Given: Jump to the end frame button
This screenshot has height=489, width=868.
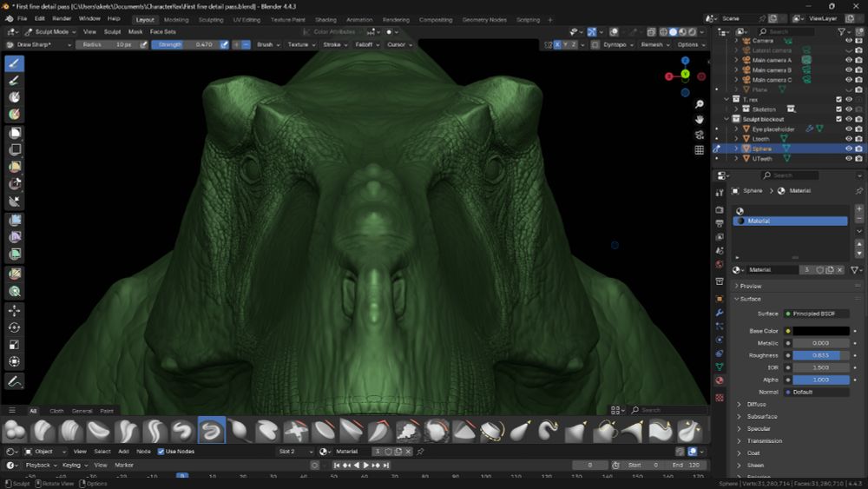Looking at the screenshot, I should point(386,466).
